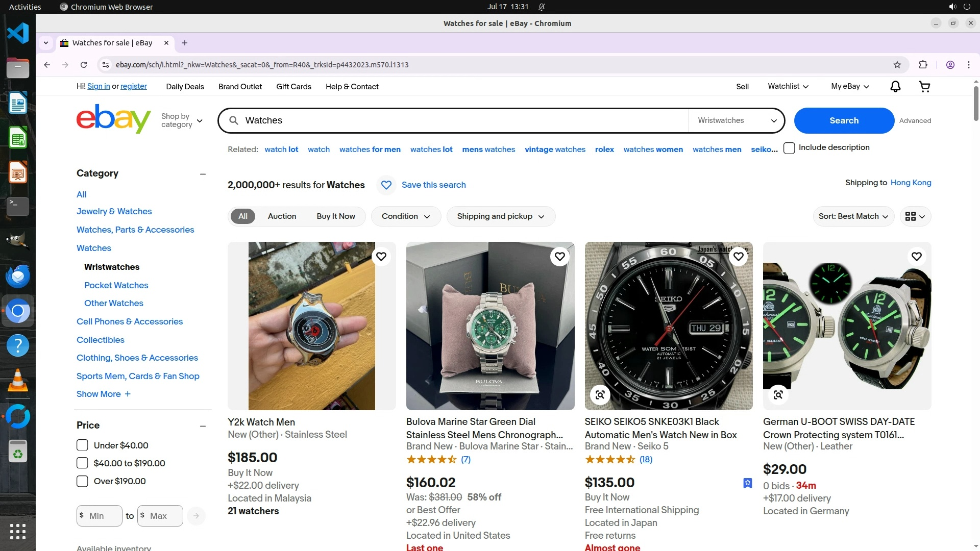
Task: Launch Thunderbird mail from the dock
Action: click(18, 276)
